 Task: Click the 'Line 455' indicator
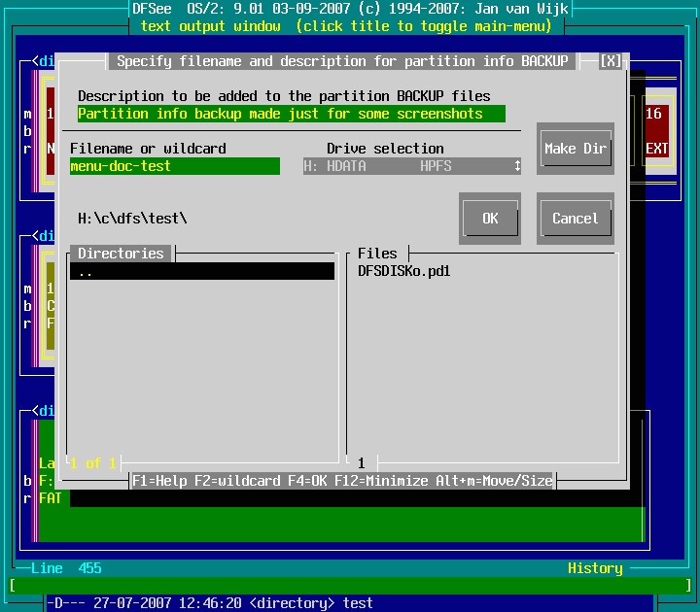(x=66, y=568)
